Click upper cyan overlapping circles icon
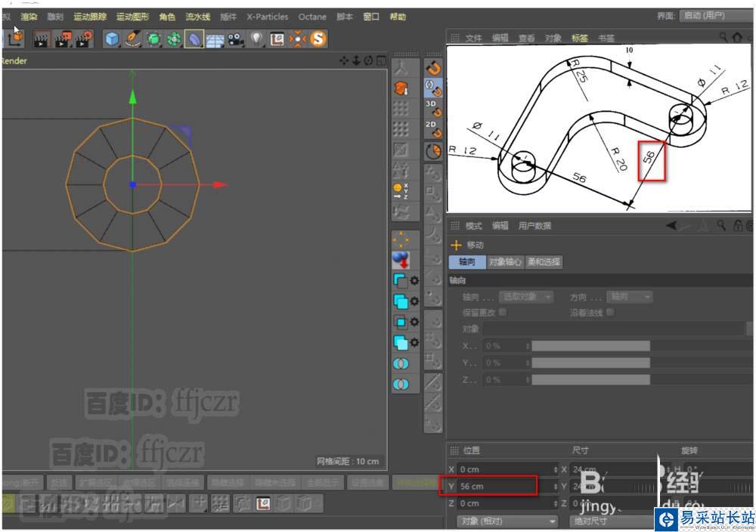This screenshot has height=532, width=756. [401, 363]
